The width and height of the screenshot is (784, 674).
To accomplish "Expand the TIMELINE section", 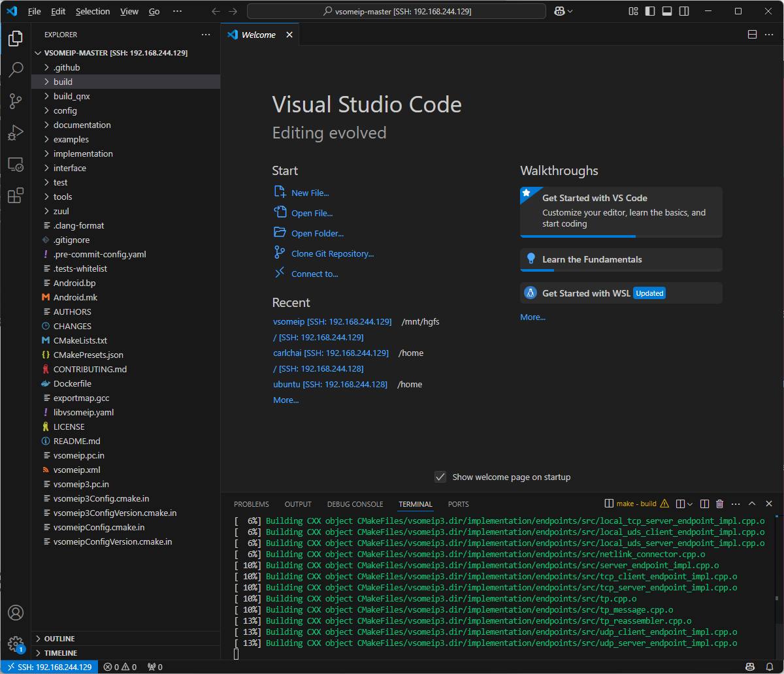I will pyautogui.click(x=125, y=653).
